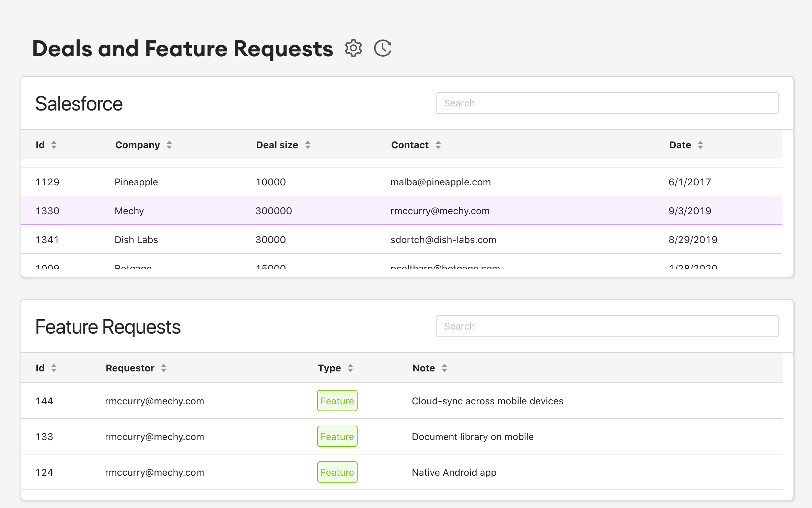Image resolution: width=812 pixels, height=508 pixels.
Task: Click date 9/3/2019
Action: (x=690, y=211)
